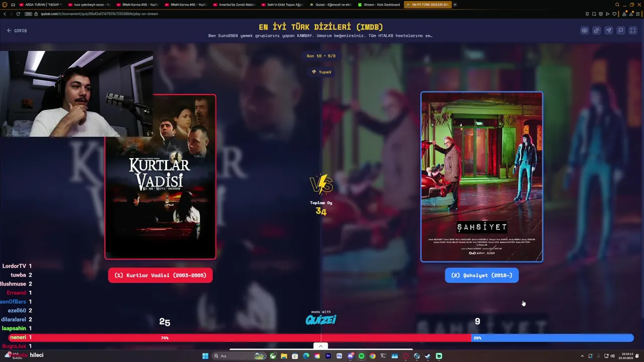This screenshot has height=362, width=644.
Task: Open Adobe Photoshop from taskbar
Action: tap(339, 356)
